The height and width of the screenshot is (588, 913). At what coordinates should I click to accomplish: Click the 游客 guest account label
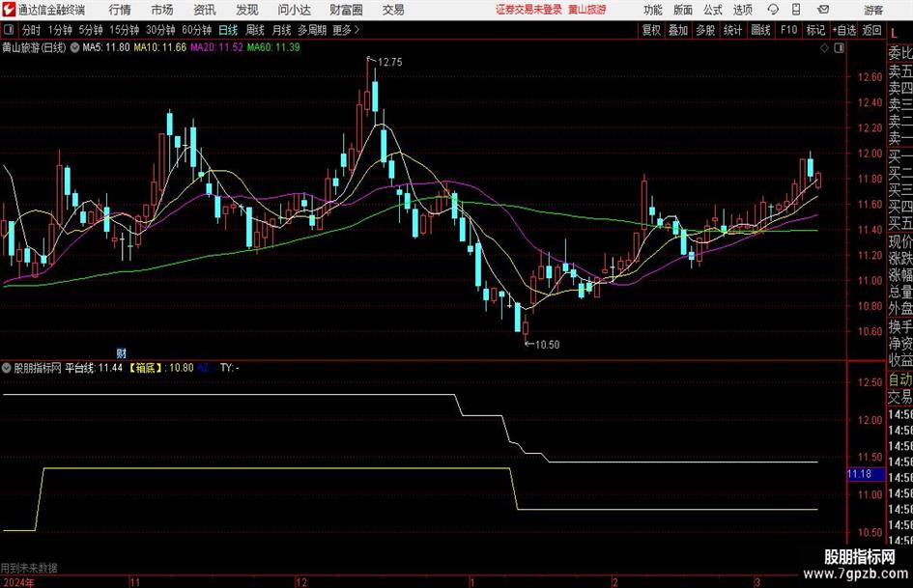pyautogui.click(x=873, y=10)
